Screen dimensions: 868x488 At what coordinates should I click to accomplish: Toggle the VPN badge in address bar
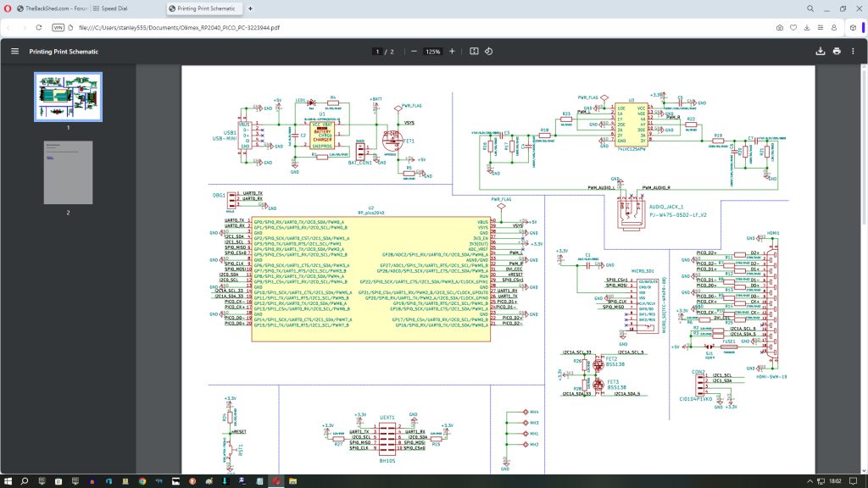[x=58, y=27]
